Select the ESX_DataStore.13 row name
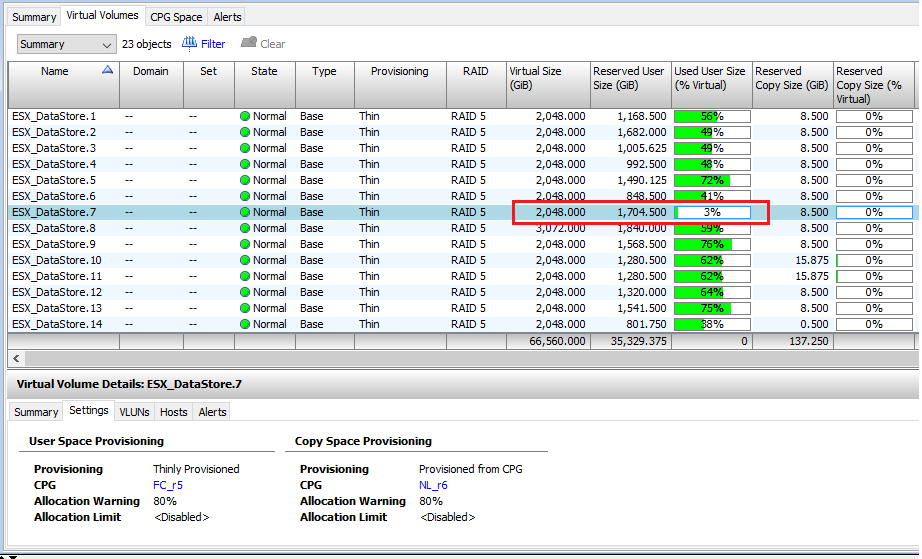922x559 pixels. [x=57, y=308]
